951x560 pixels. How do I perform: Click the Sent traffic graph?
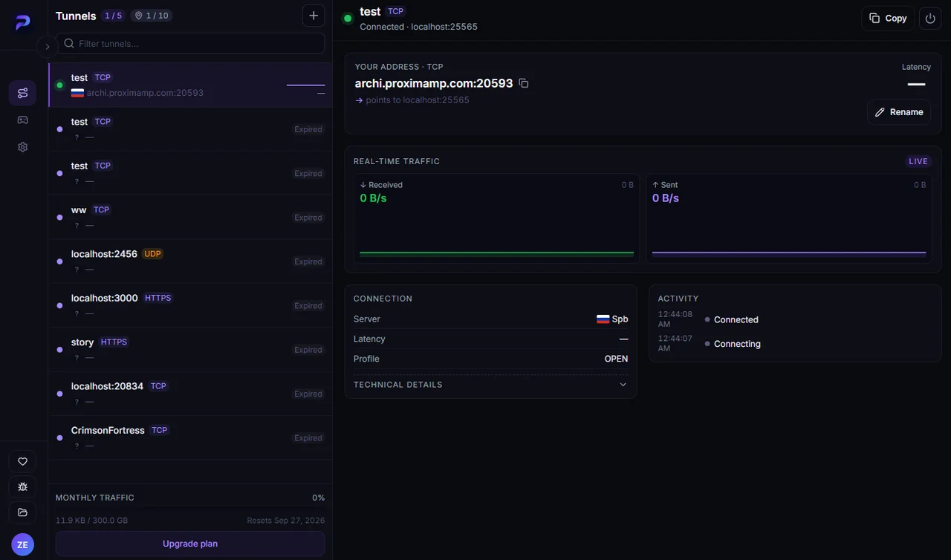point(789,218)
